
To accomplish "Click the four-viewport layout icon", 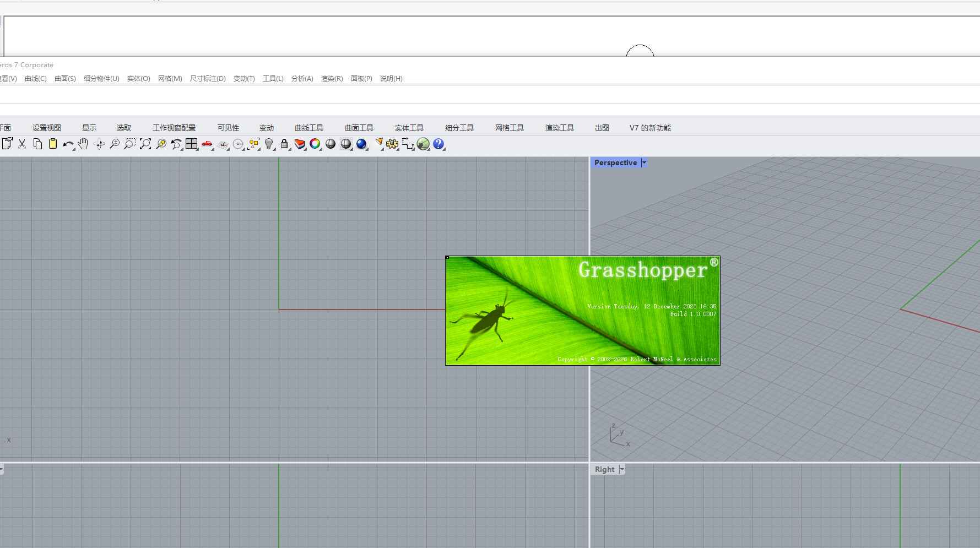I will pos(191,144).
